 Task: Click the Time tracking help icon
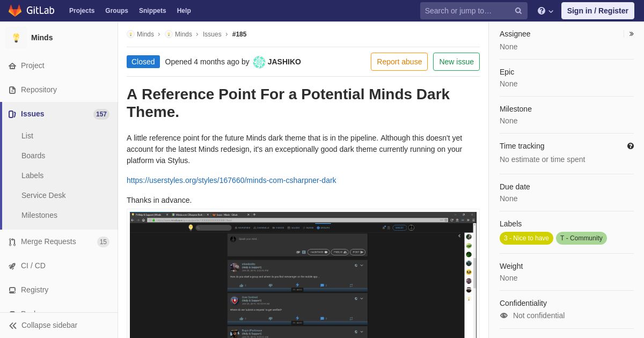(631, 146)
